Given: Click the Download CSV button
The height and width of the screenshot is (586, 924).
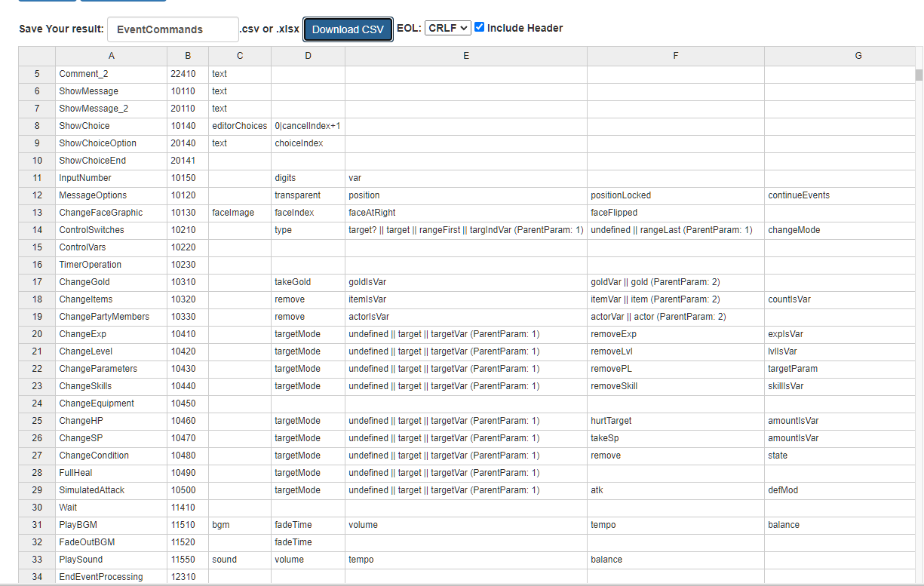Looking at the screenshot, I should (x=348, y=29).
